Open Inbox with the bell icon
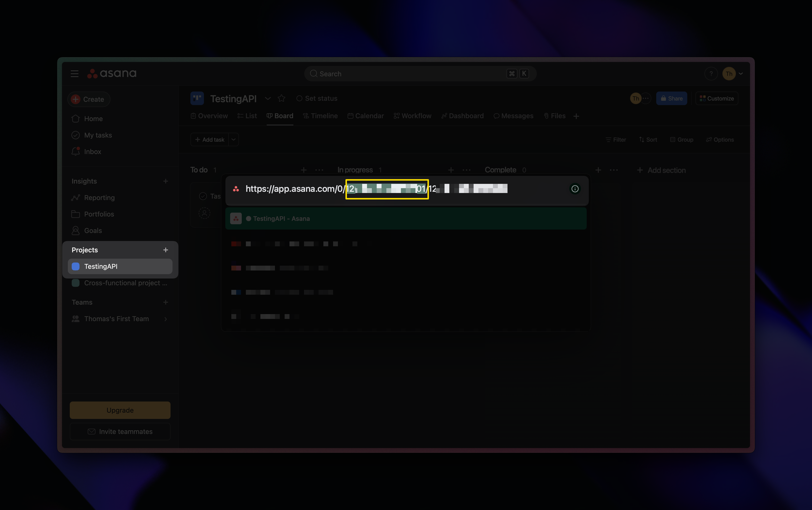 (x=76, y=152)
